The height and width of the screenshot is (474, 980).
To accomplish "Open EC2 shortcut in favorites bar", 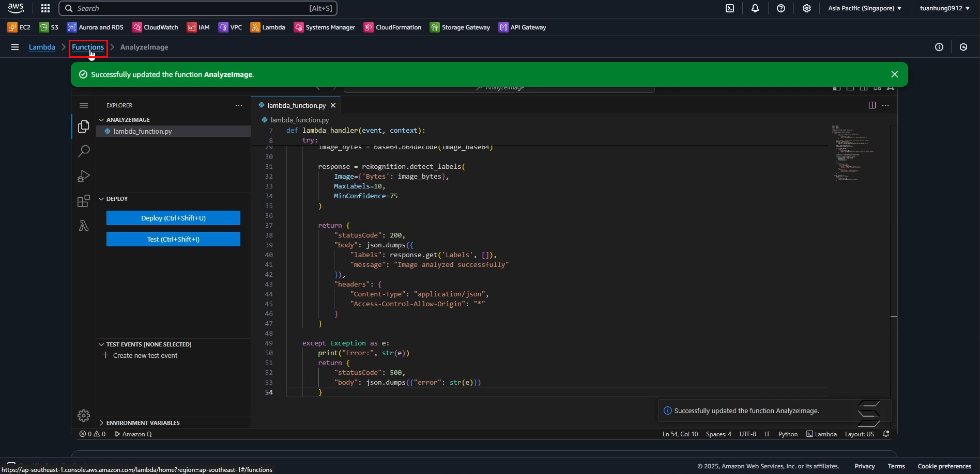I will [19, 27].
